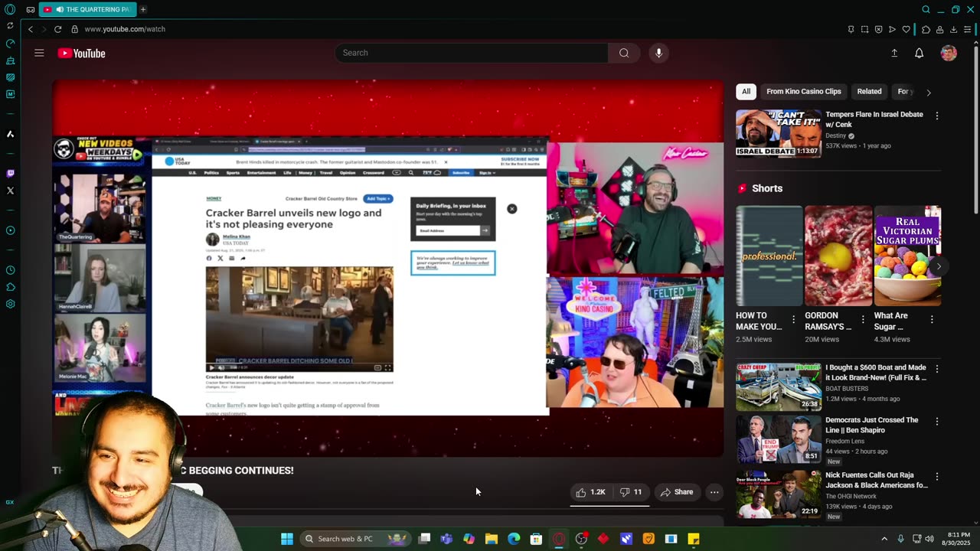Open the Nick Fuentes video thumbnail
This screenshot has width=980, height=551.
pyautogui.click(x=778, y=494)
